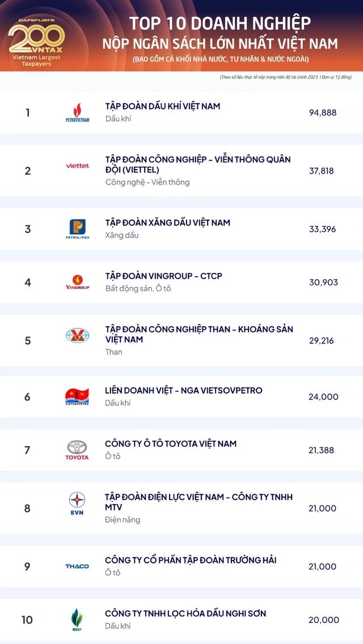Tap the THACO logo
This screenshot has width=363, height=644.
(77, 566)
